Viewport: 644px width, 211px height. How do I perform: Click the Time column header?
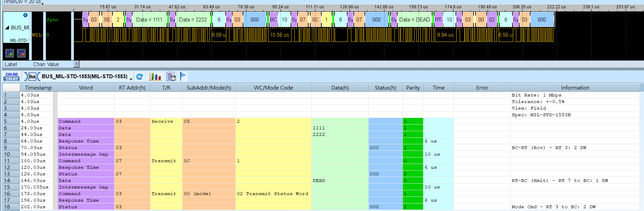(x=439, y=88)
